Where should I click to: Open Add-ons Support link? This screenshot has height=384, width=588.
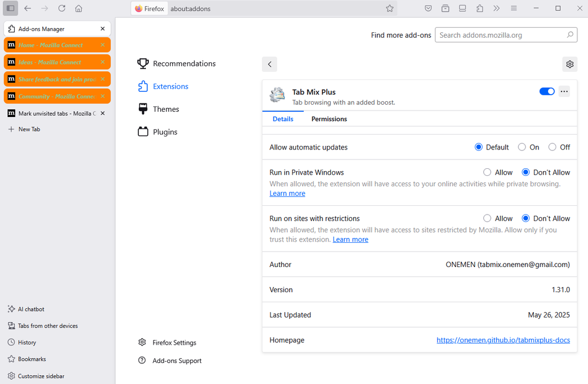[x=170, y=360]
